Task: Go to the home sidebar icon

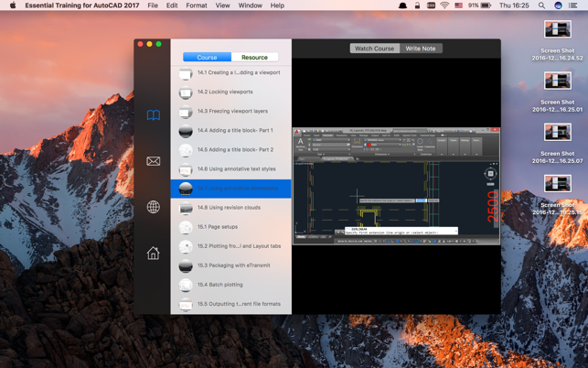Action: (x=153, y=253)
